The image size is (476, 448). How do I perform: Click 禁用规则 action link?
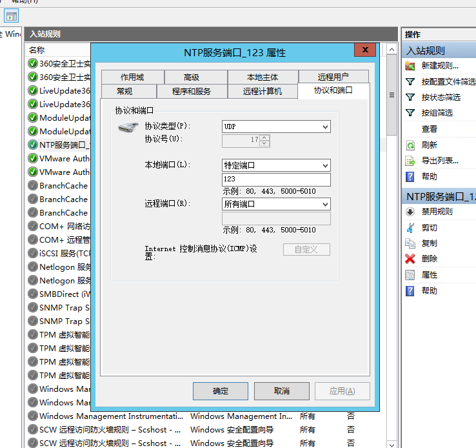[437, 212]
